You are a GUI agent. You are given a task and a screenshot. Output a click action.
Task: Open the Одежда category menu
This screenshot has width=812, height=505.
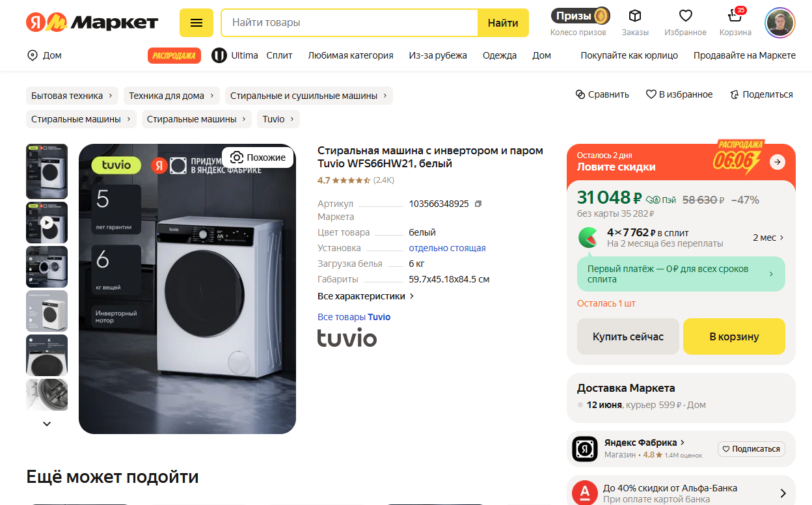[x=500, y=55]
